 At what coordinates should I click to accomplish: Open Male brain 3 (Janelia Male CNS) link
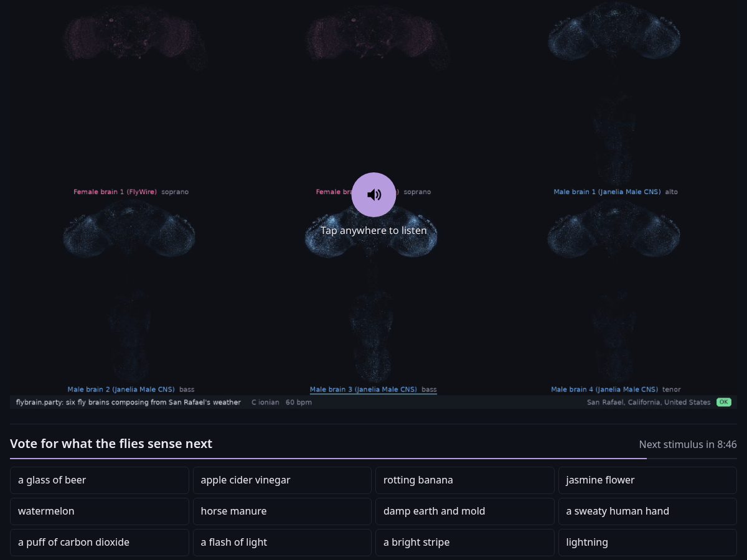[363, 390]
